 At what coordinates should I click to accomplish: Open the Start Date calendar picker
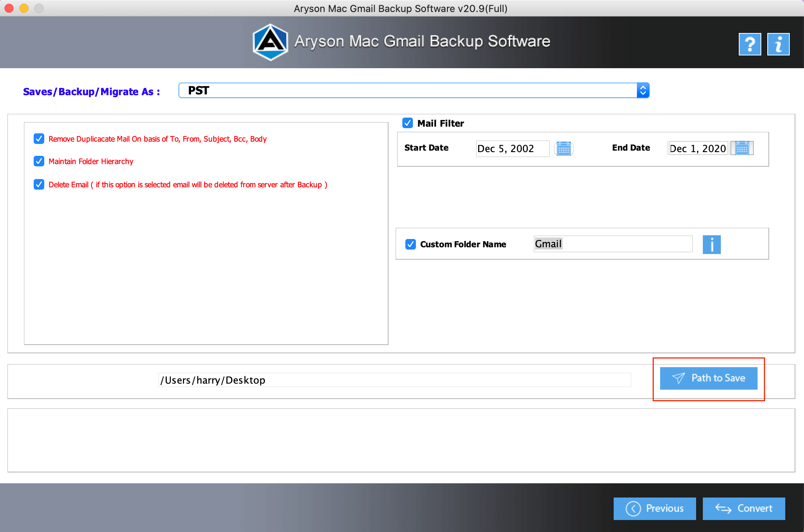pos(563,149)
